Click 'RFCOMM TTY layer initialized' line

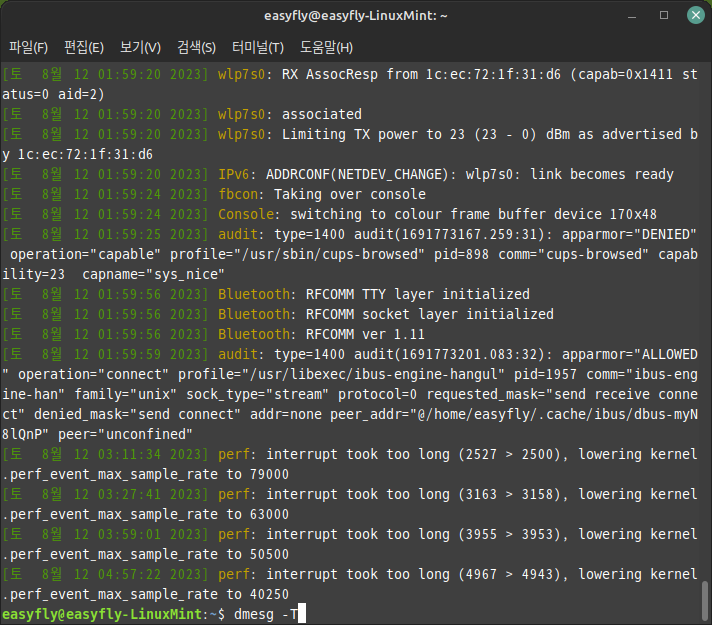pos(418,294)
